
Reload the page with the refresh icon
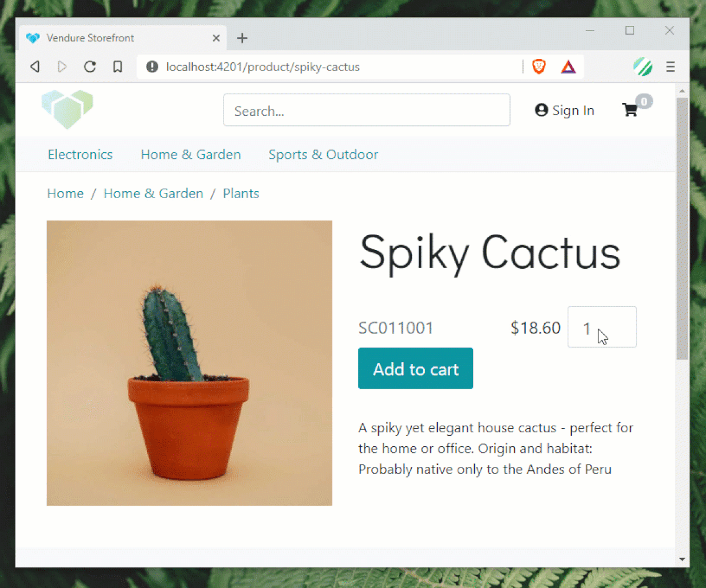[90, 67]
